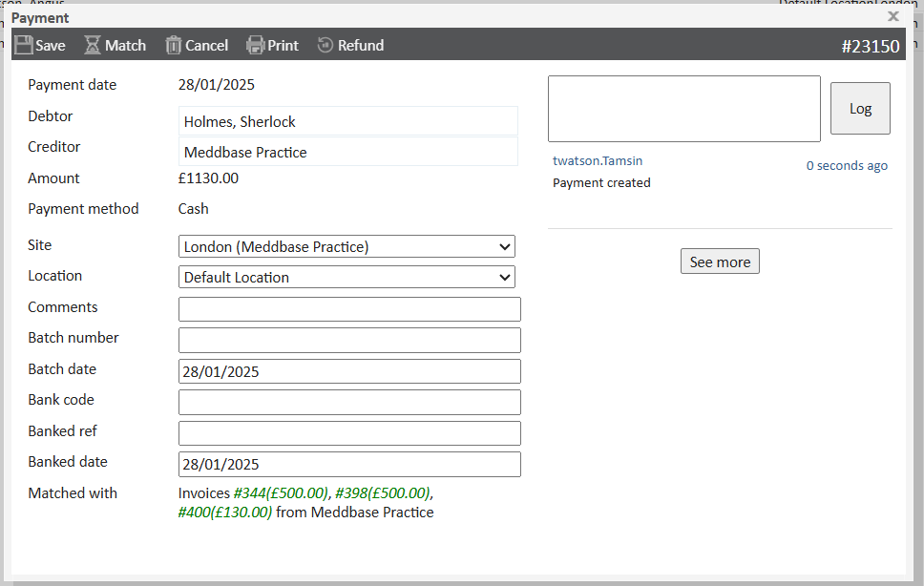
Task: Click the Save floppy disk icon
Action: [x=24, y=45]
